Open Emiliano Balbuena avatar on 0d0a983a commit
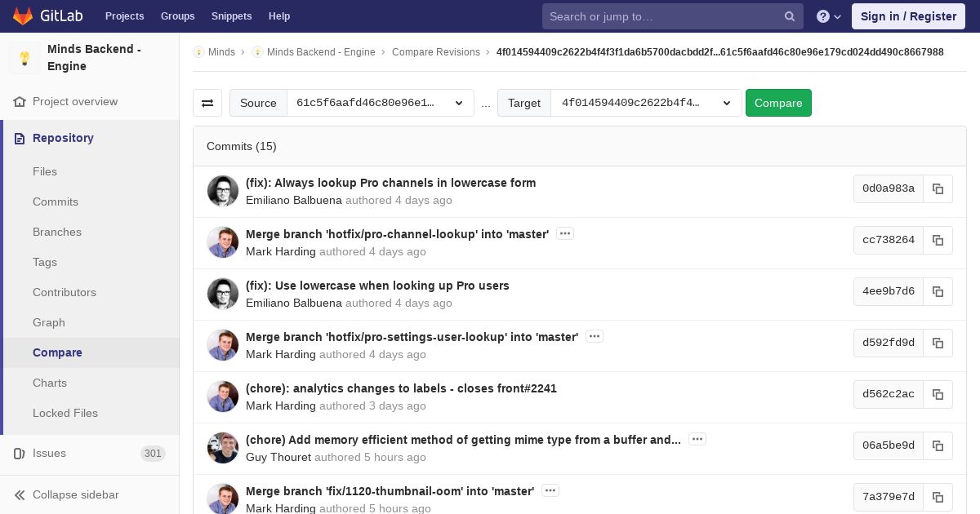 [x=223, y=191]
